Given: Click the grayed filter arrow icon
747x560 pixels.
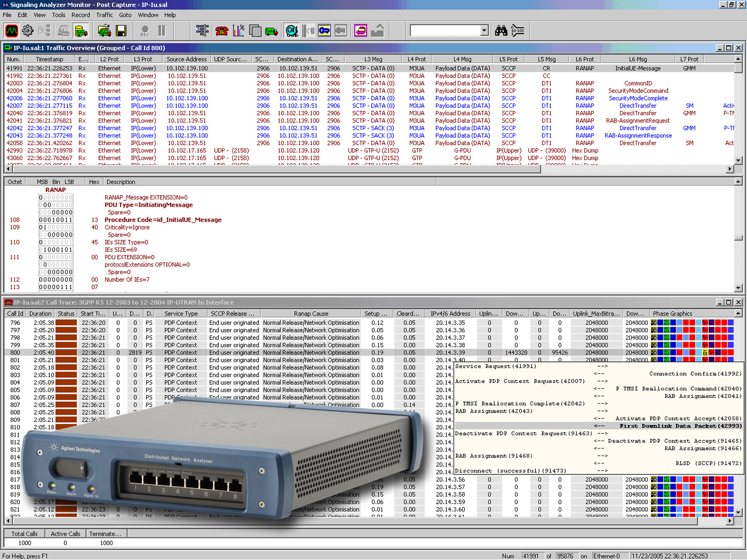Looking at the screenshot, I should click(308, 31).
